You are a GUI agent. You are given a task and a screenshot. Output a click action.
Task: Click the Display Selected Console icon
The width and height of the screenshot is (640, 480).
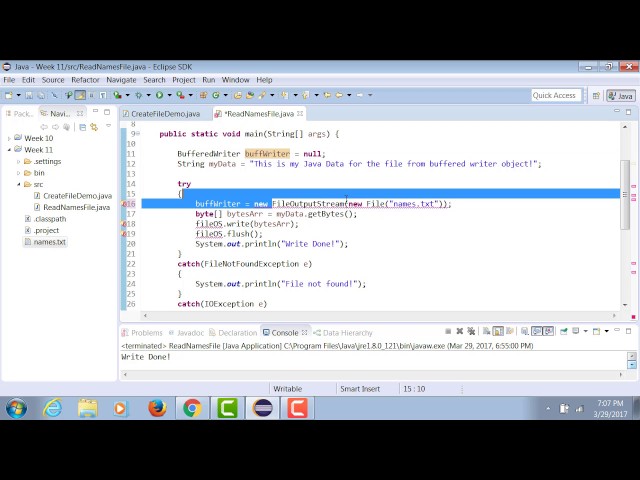(x=576, y=331)
